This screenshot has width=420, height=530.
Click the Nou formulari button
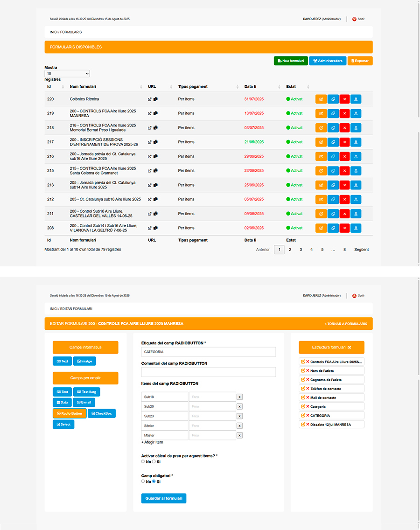tap(290, 61)
